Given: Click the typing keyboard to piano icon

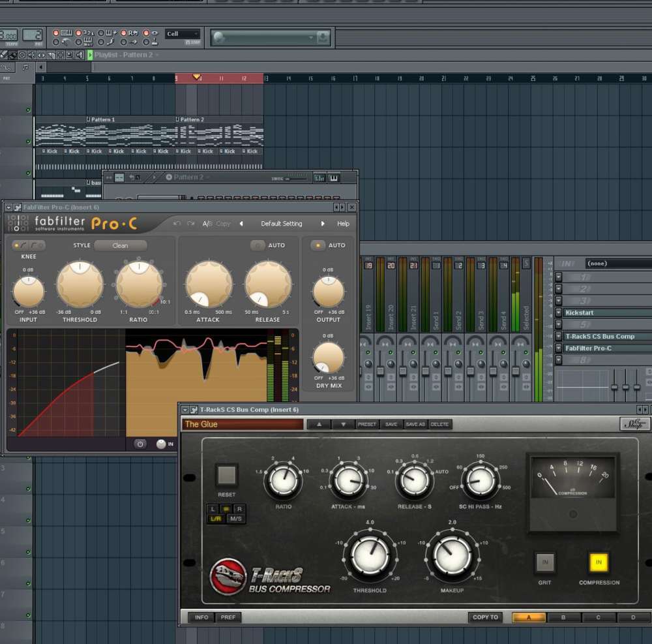Looking at the screenshot, I should tap(68, 33).
